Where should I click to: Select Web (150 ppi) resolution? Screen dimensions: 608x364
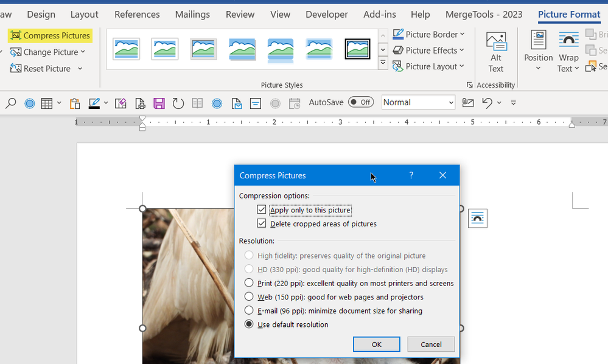pos(249,296)
